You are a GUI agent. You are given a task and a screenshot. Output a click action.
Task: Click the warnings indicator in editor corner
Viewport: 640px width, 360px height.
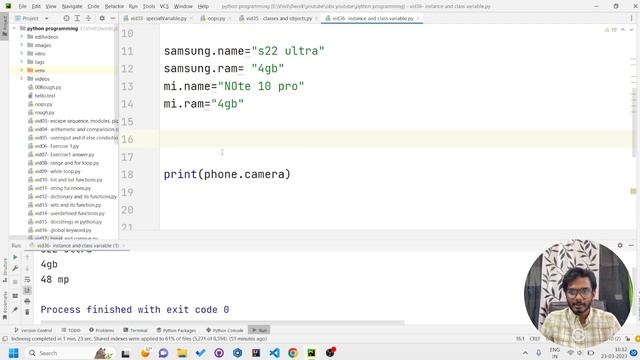pyautogui.click(x=611, y=30)
